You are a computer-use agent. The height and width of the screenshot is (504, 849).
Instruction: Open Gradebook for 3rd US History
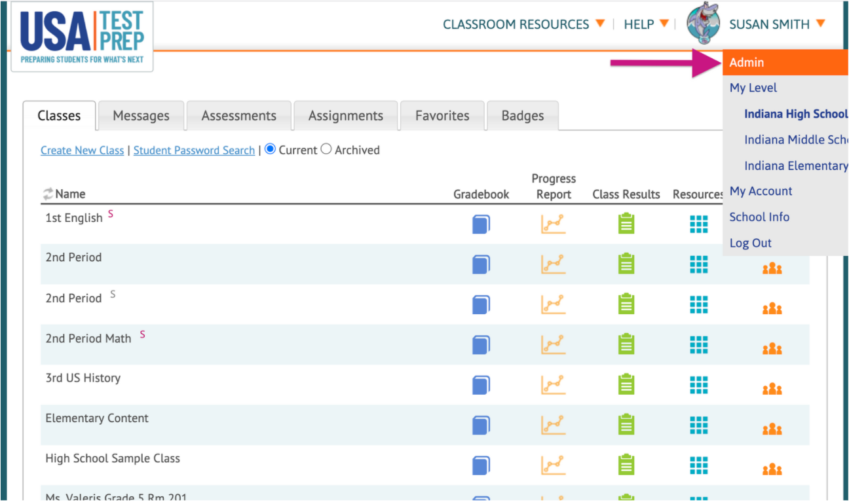pos(481,385)
